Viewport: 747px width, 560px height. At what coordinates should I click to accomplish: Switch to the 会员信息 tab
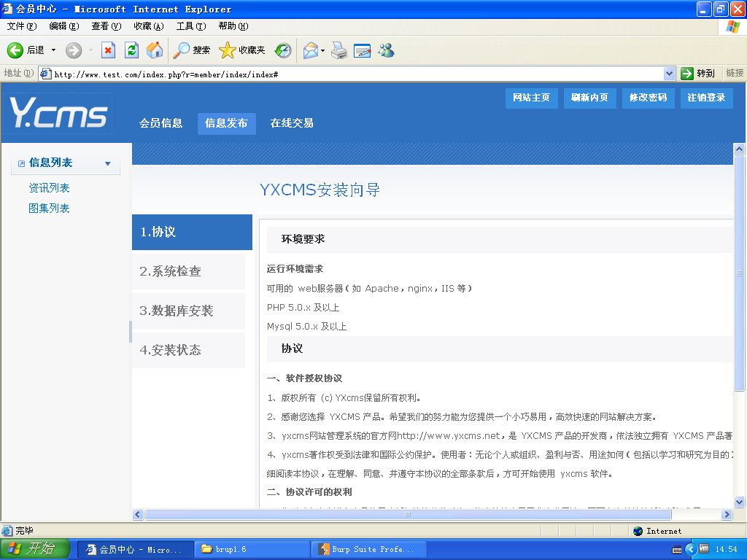click(161, 123)
